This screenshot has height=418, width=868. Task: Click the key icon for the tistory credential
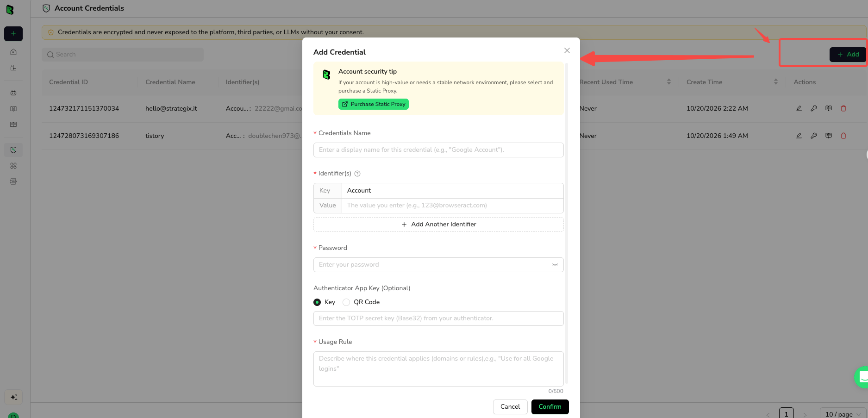[814, 136]
